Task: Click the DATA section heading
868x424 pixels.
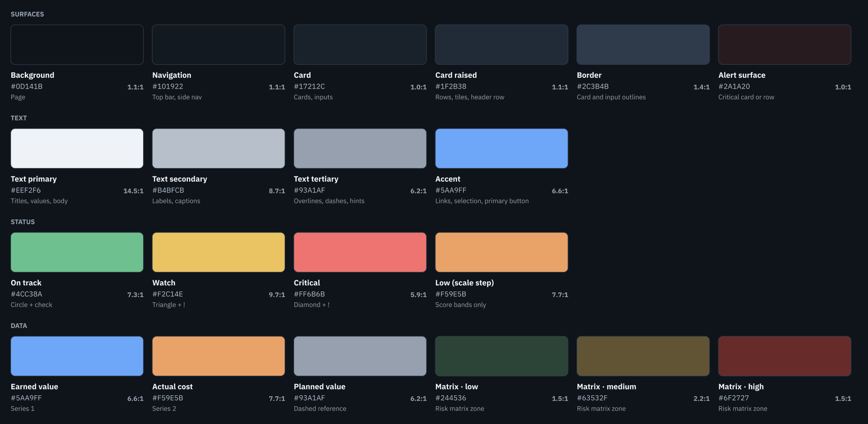Action: [x=19, y=326]
